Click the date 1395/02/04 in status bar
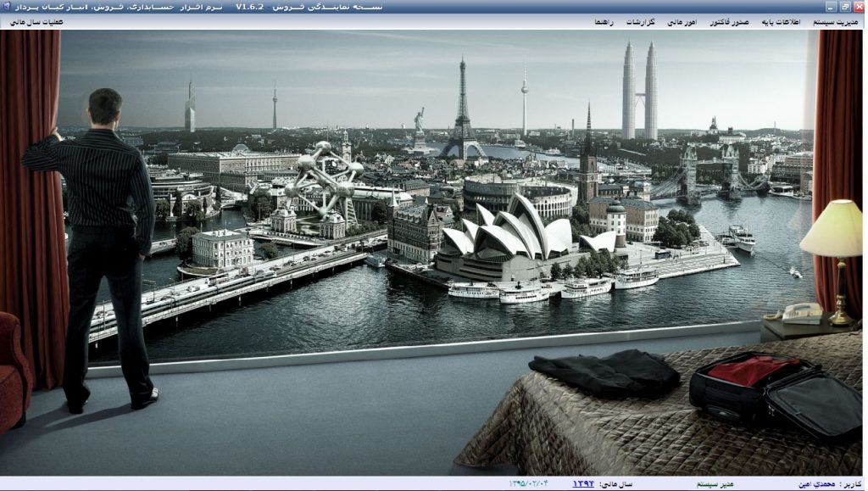The height and width of the screenshot is (491, 868). click(529, 483)
